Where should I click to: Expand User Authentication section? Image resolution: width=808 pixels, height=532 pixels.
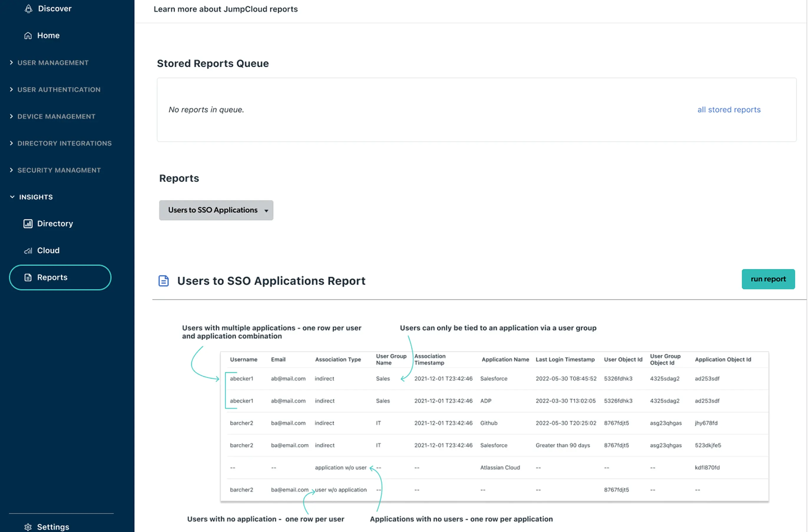coord(59,89)
